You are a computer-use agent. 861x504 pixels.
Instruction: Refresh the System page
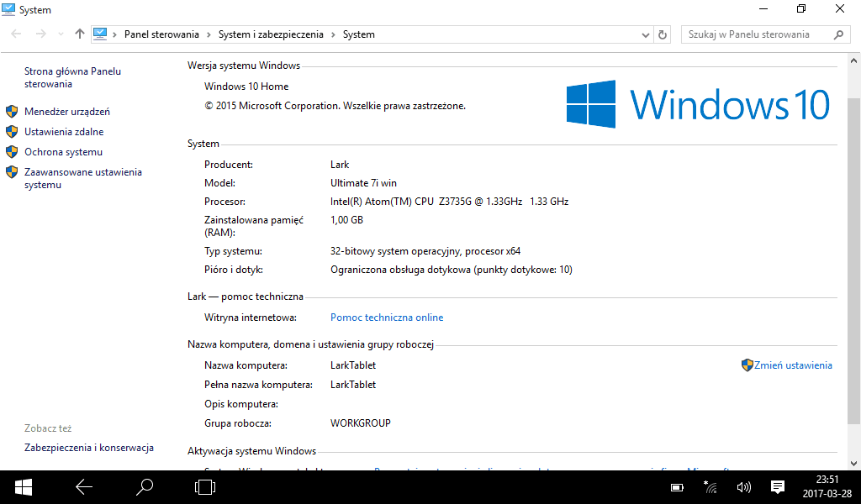click(663, 34)
